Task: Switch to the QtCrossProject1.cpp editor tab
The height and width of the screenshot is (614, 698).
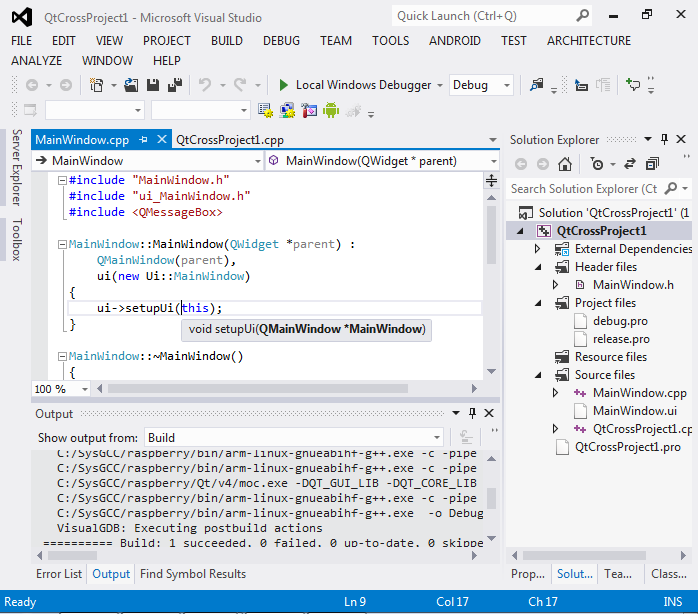Action: point(230,140)
